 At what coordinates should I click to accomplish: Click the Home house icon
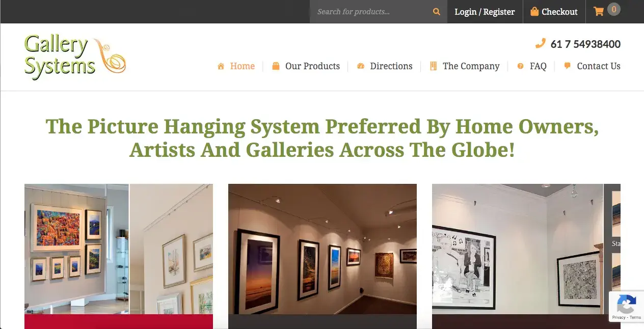(x=221, y=66)
